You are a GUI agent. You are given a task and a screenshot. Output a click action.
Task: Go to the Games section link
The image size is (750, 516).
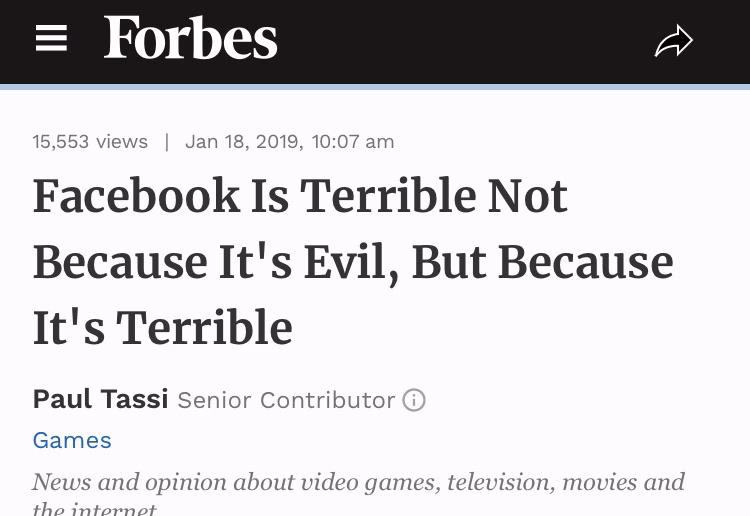click(x=72, y=440)
